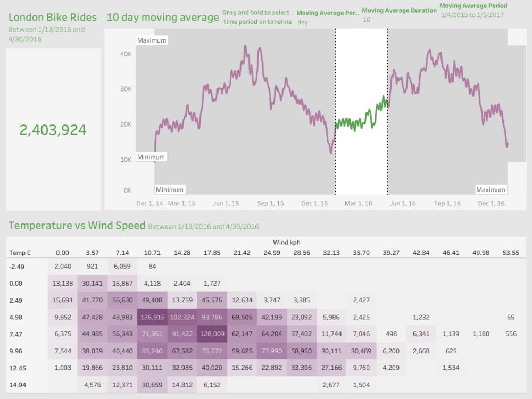Click the upper Maximum reference line label
The width and height of the screenshot is (532, 399).
[x=152, y=39]
